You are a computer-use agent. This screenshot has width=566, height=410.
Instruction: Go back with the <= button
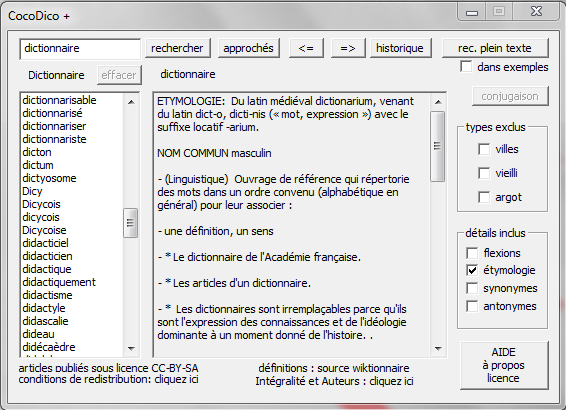[306, 48]
